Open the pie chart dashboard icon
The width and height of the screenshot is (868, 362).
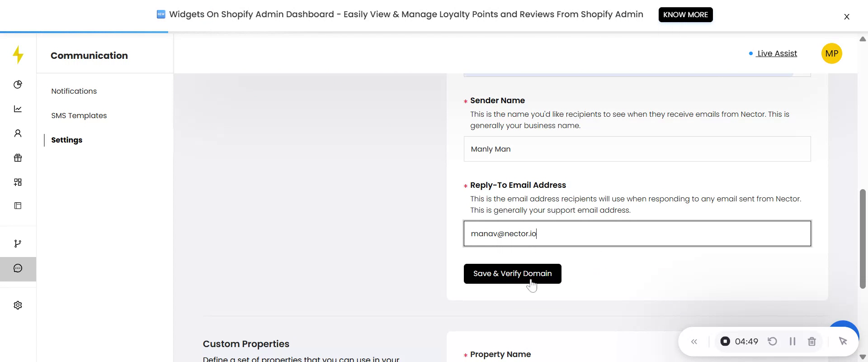click(18, 85)
